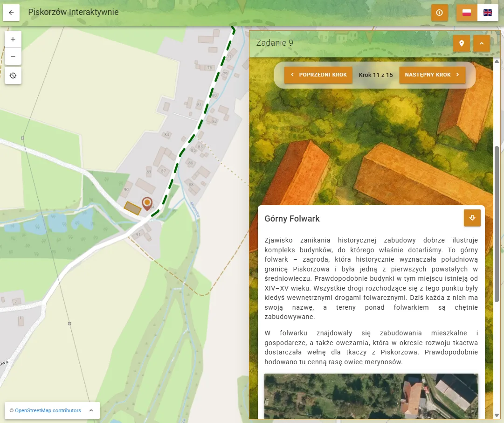The image size is (504, 423).
Task: Click the 'Górny Folwark' heading
Action: [292, 219]
